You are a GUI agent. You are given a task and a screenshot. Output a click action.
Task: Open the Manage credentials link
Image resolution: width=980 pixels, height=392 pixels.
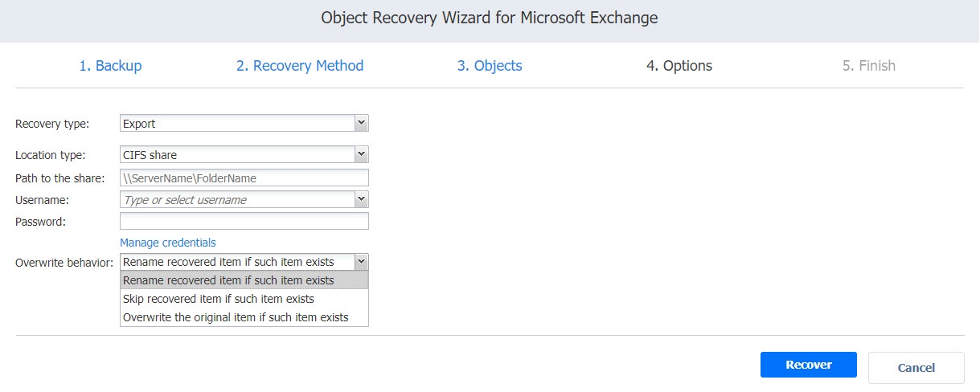pyautogui.click(x=167, y=243)
